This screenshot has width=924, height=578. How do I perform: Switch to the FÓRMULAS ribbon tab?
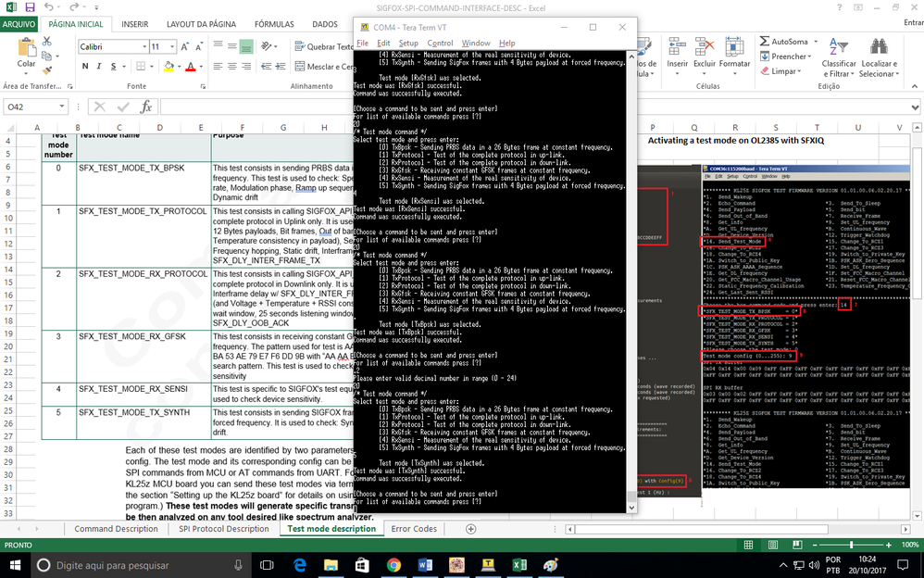pyautogui.click(x=274, y=24)
